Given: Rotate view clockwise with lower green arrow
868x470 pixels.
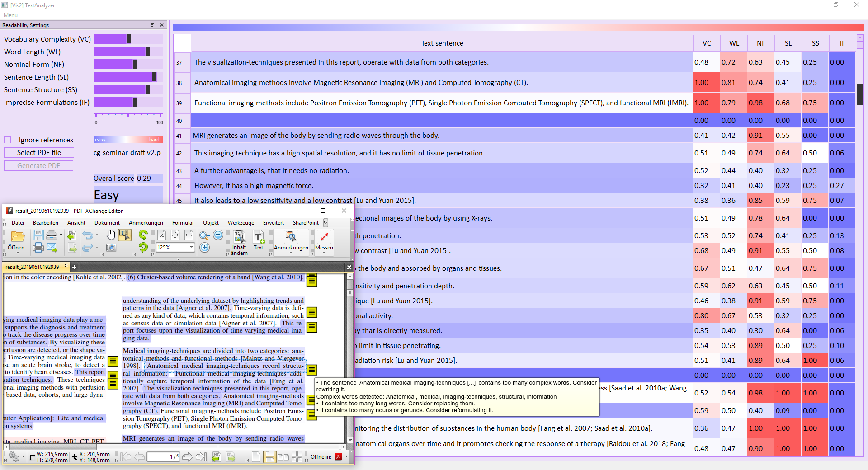Looking at the screenshot, I should 143,247.
